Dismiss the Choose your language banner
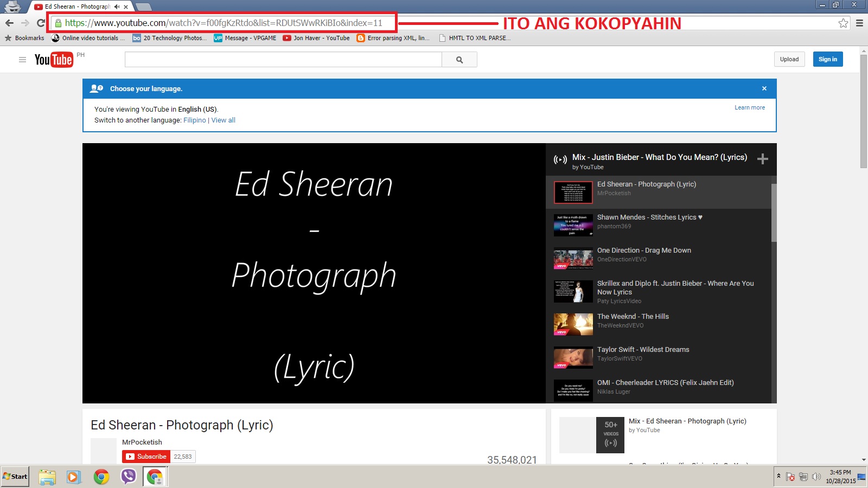 click(764, 88)
